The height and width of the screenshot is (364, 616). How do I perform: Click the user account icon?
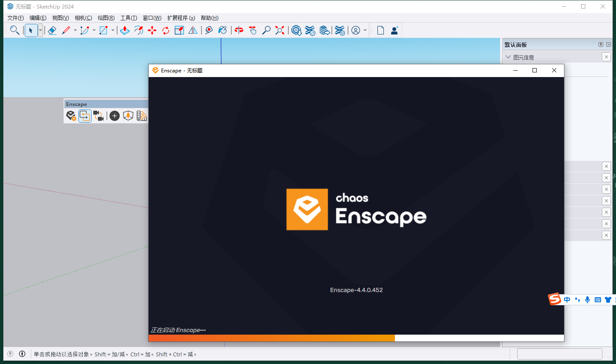click(x=356, y=30)
